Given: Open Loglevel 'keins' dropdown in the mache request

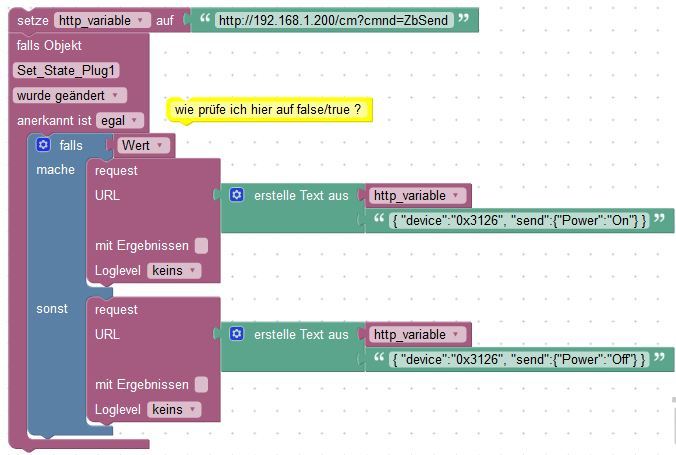Looking at the screenshot, I should pyautogui.click(x=174, y=270).
